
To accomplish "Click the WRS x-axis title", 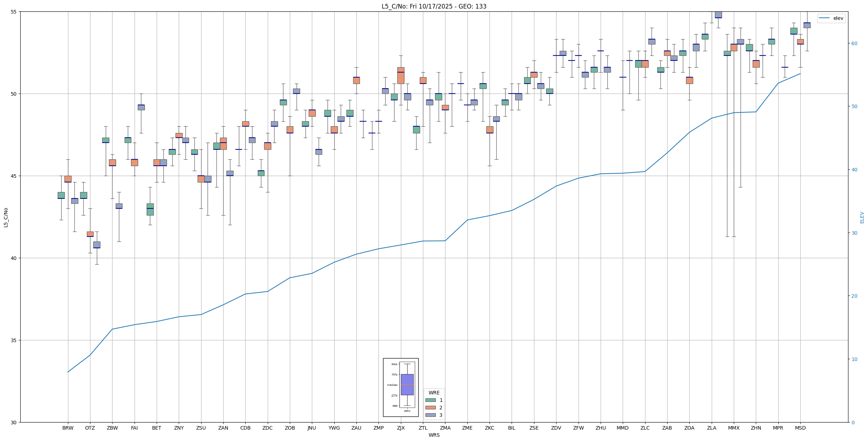I will (434, 435).
